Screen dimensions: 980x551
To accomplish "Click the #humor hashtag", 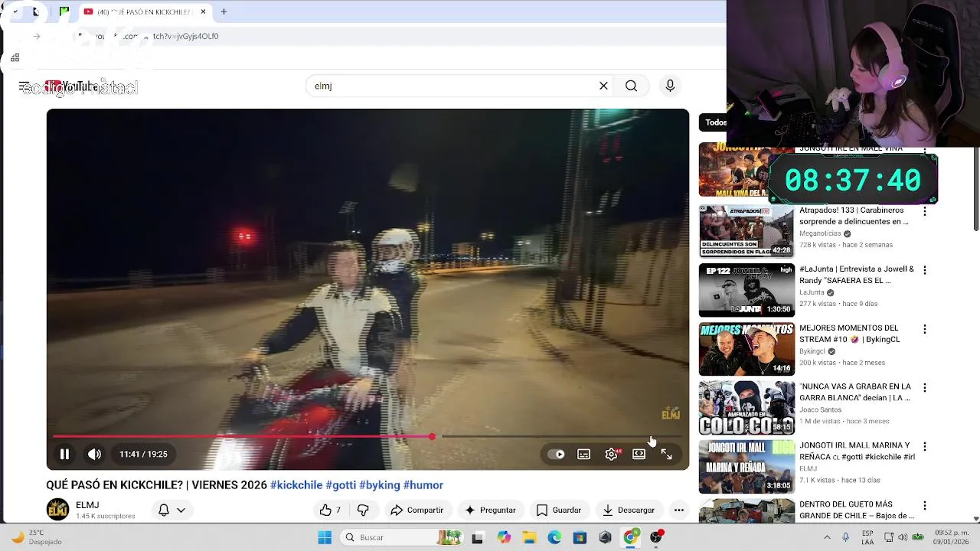I will tap(423, 485).
